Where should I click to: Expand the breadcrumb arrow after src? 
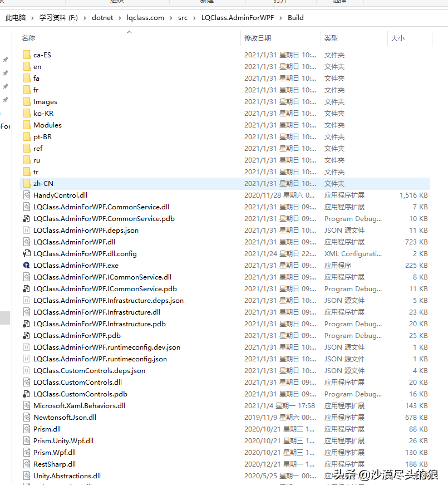coord(194,18)
